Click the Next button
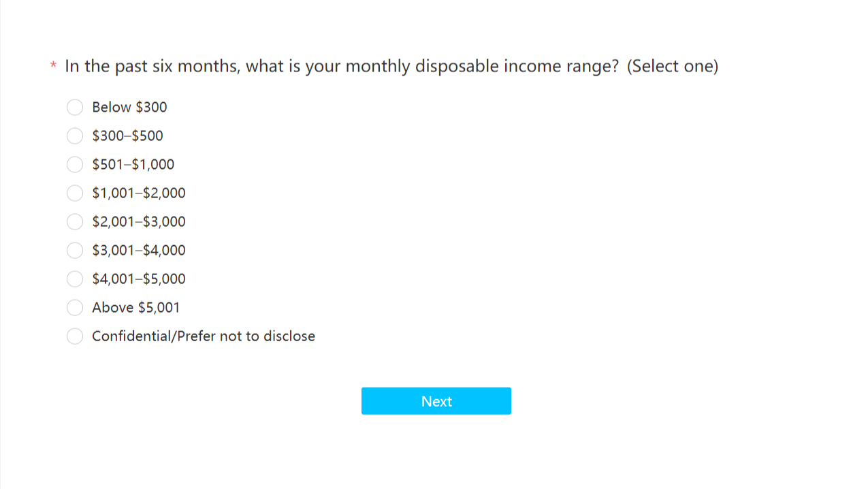The height and width of the screenshot is (489, 868). pyautogui.click(x=436, y=401)
